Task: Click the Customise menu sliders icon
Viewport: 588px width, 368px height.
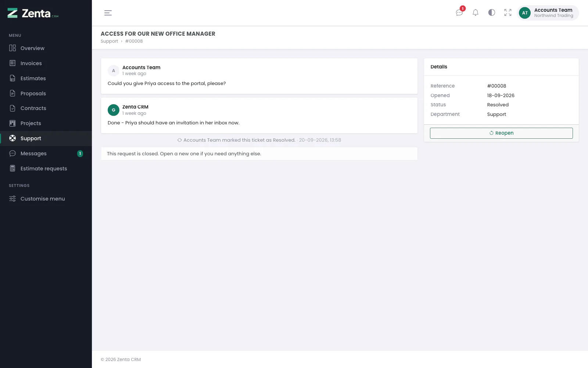Action: pos(12,199)
